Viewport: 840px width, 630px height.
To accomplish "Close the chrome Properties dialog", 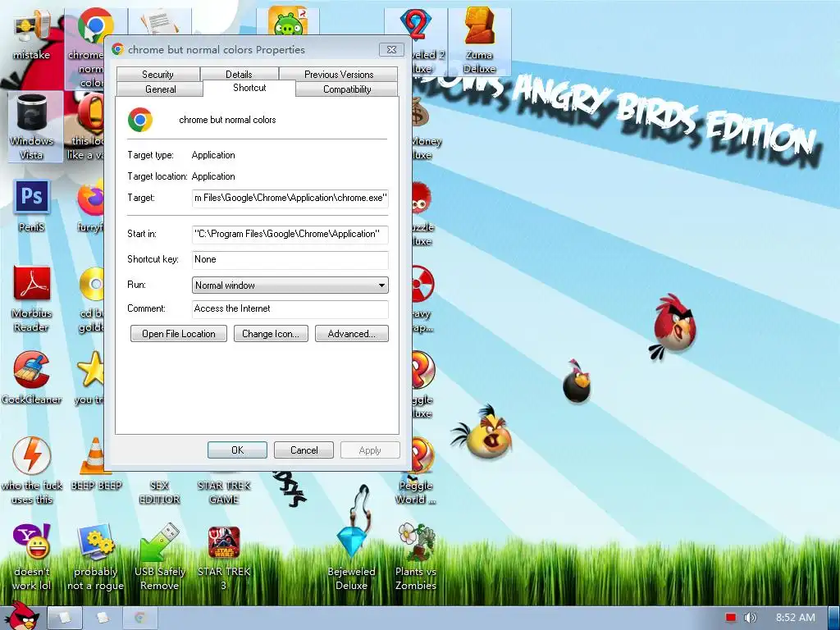I will (391, 50).
